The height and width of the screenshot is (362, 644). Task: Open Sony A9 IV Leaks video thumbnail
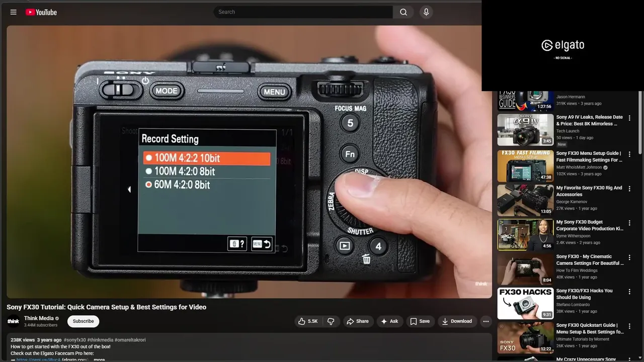(525, 130)
